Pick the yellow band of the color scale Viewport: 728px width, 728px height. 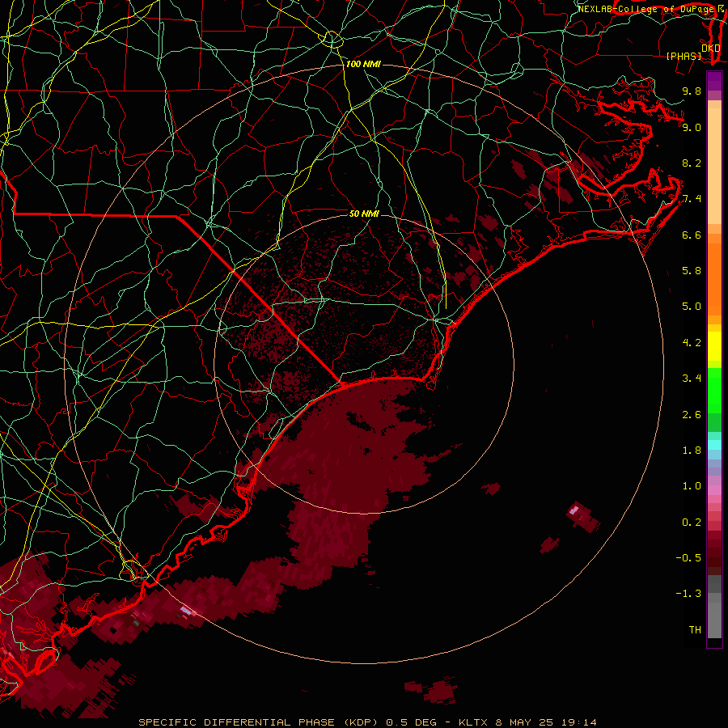(714, 346)
